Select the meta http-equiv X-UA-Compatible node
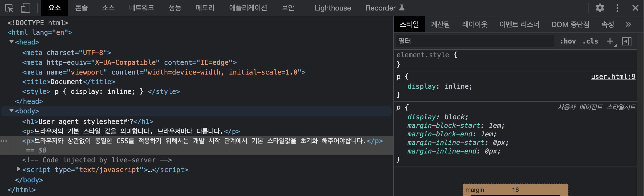Viewport: 644px width, 196px height. click(x=129, y=63)
